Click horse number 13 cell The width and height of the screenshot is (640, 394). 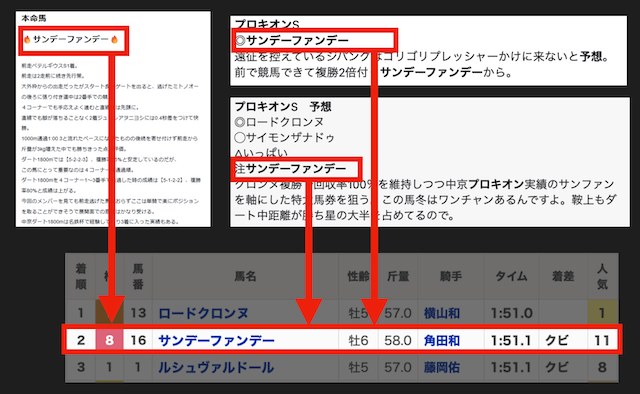(x=138, y=313)
